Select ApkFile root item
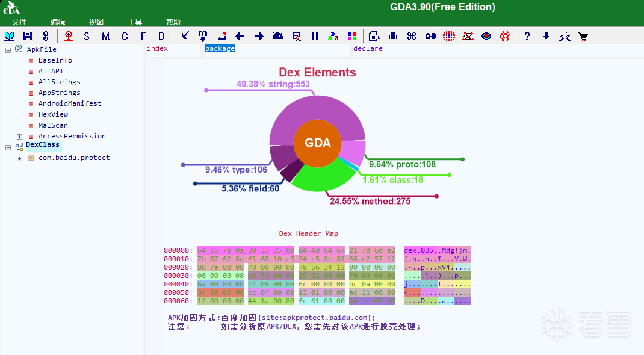This screenshot has height=355, width=644. point(42,49)
